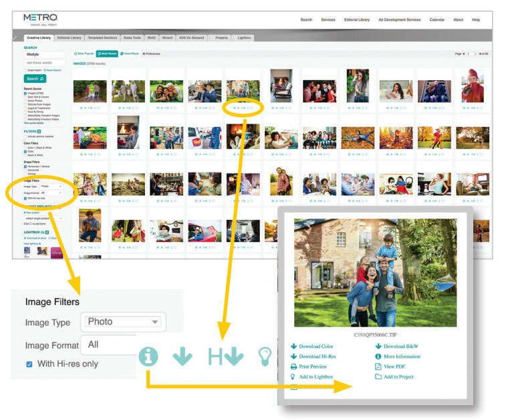Click the lifestyle search text field
The image size is (508, 420).
[44, 54]
